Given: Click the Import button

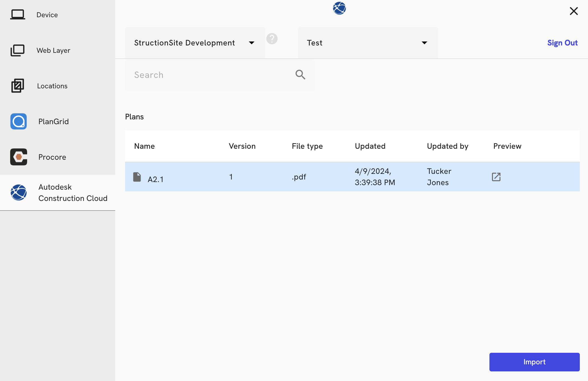Looking at the screenshot, I should (x=534, y=362).
